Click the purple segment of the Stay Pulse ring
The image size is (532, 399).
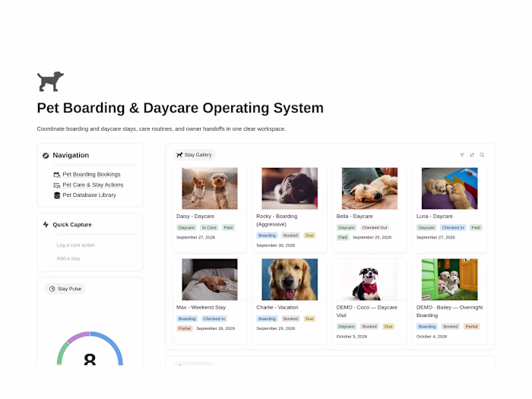78,337
